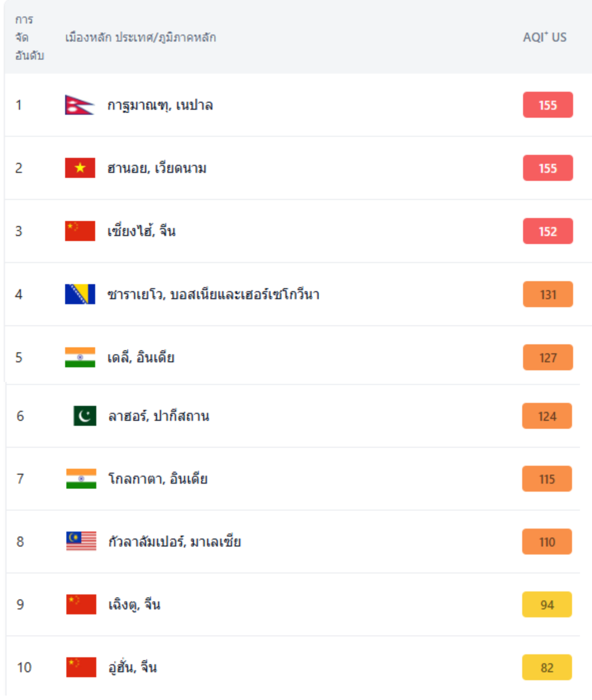Click the yellow 94 AQI badge
Screen dimensions: 592x700
(x=547, y=605)
